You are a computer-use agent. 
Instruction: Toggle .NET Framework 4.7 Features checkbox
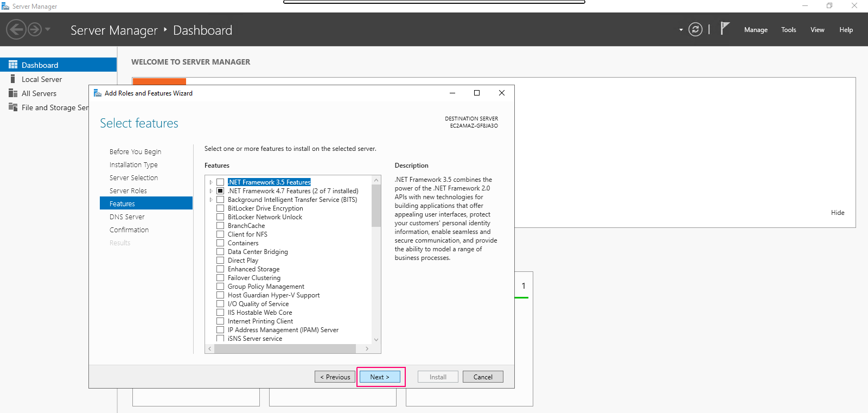[220, 191]
